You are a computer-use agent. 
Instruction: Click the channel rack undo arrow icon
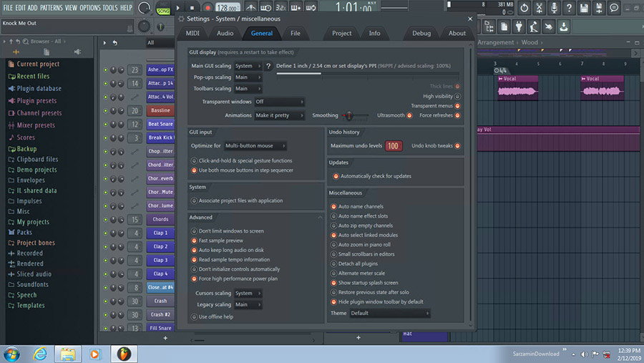(115, 43)
